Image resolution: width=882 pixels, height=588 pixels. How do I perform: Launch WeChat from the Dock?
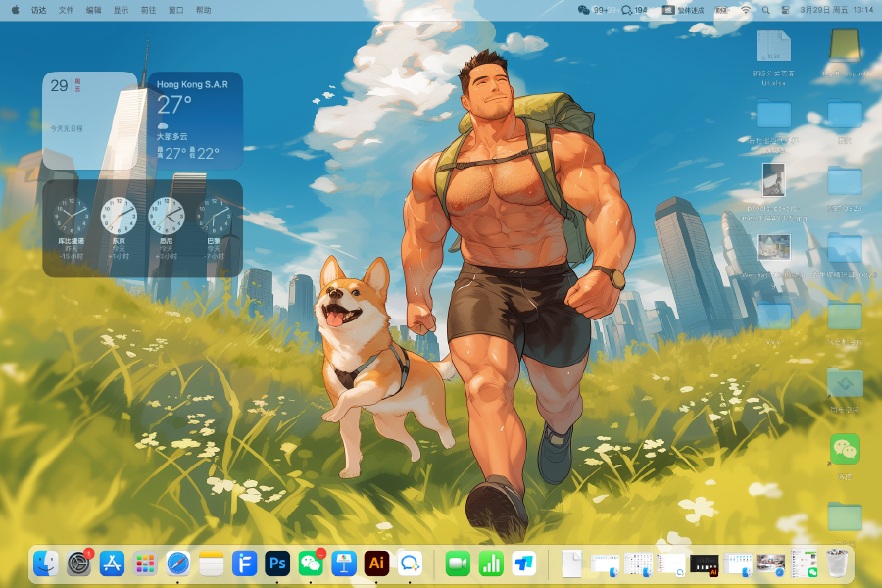click(311, 563)
